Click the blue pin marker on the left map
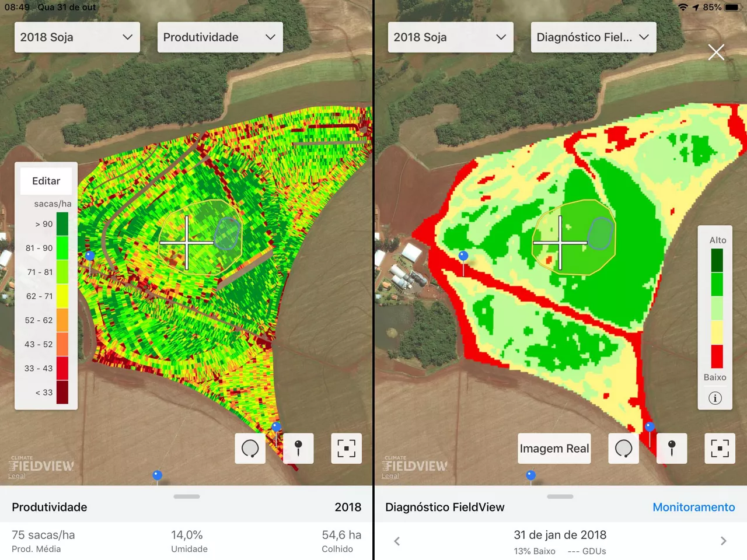Screen dimensions: 747x560 tap(90, 256)
